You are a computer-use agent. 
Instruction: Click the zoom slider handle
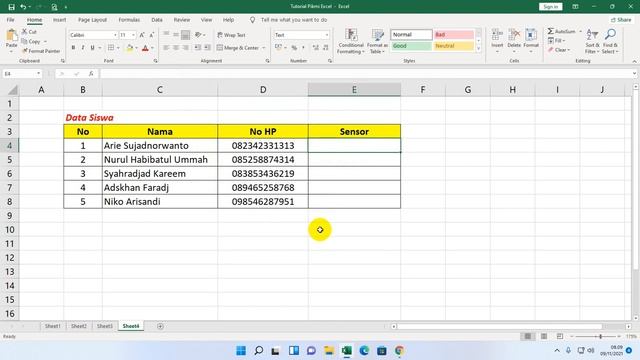600,336
